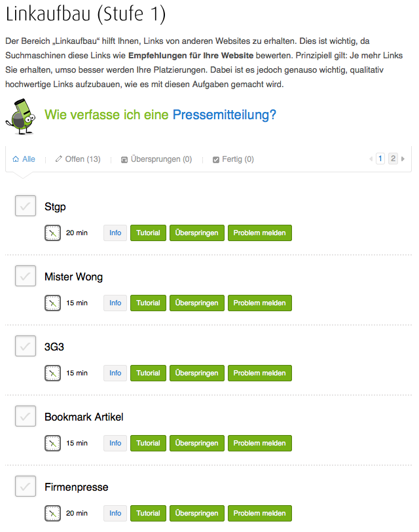Click the clock icon under 3G3
419x532 pixels.
tap(52, 373)
